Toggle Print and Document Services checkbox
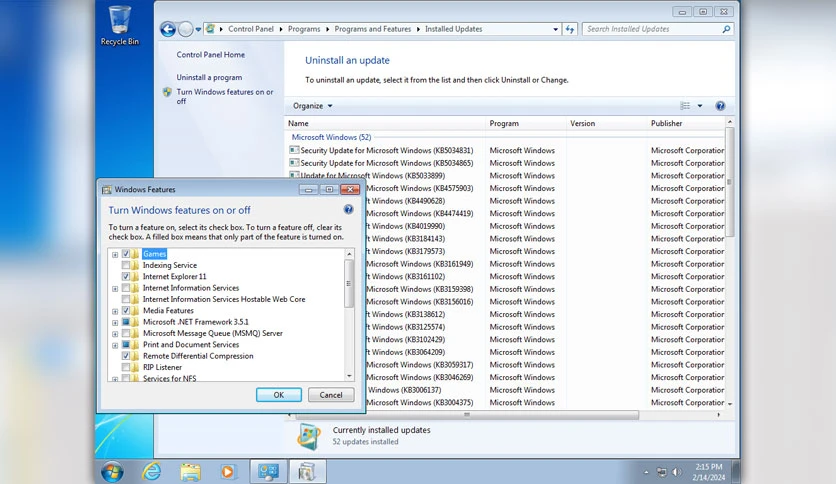Screen dimensions: 836x484 tap(126, 345)
